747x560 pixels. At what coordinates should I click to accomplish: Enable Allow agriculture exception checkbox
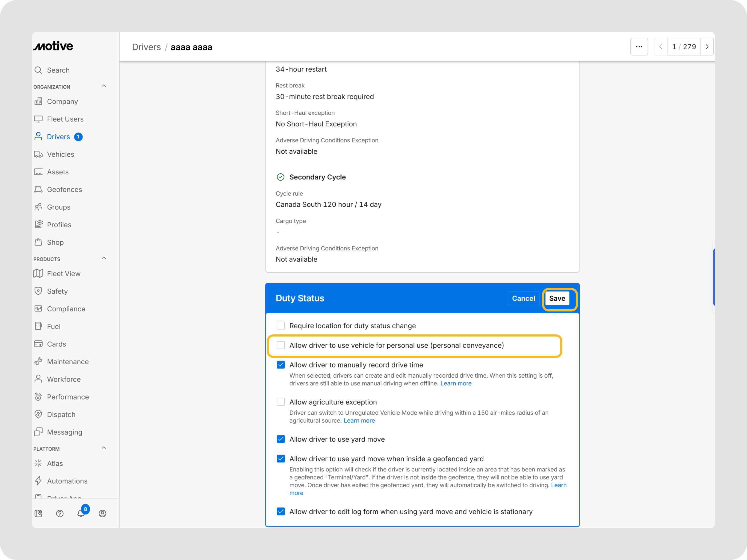[x=281, y=402]
